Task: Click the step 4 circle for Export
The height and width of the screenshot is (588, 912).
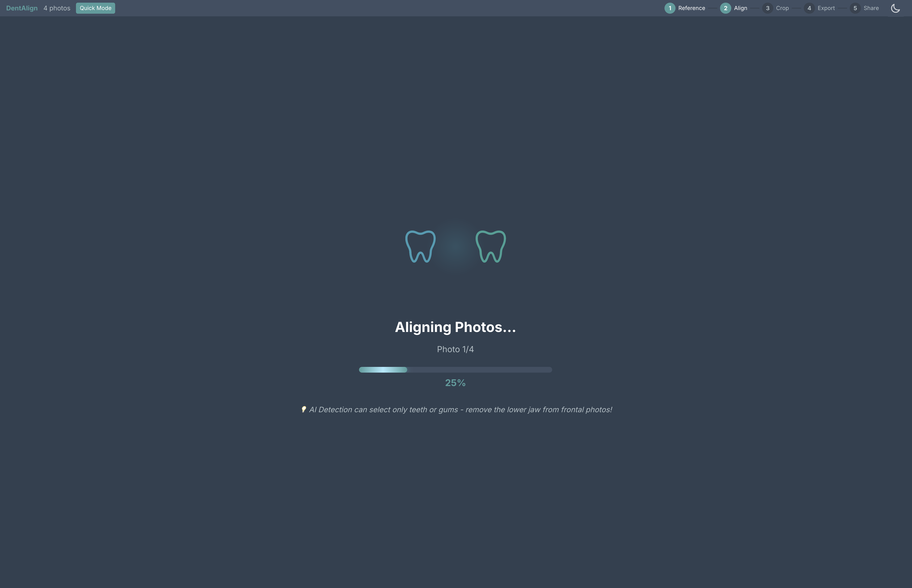Action: tap(809, 8)
